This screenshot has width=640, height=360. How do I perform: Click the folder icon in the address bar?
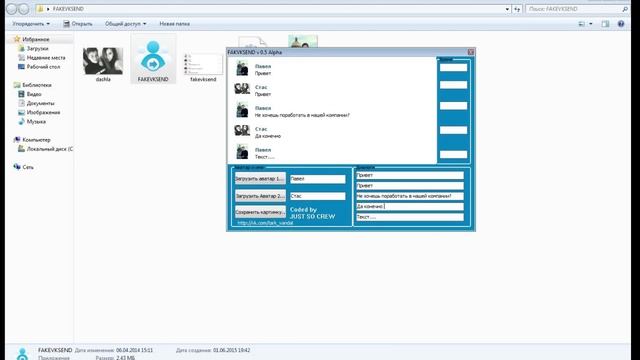click(x=40, y=9)
